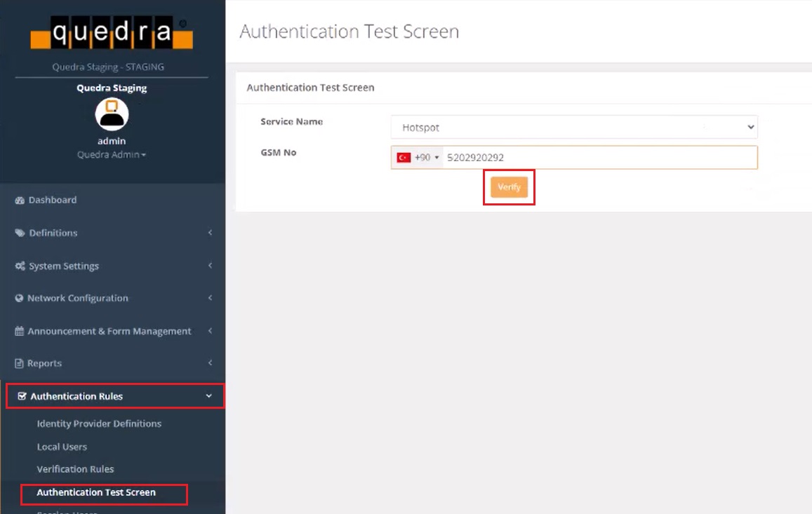Click the System Settings gears icon
The image size is (812, 514).
(20, 266)
